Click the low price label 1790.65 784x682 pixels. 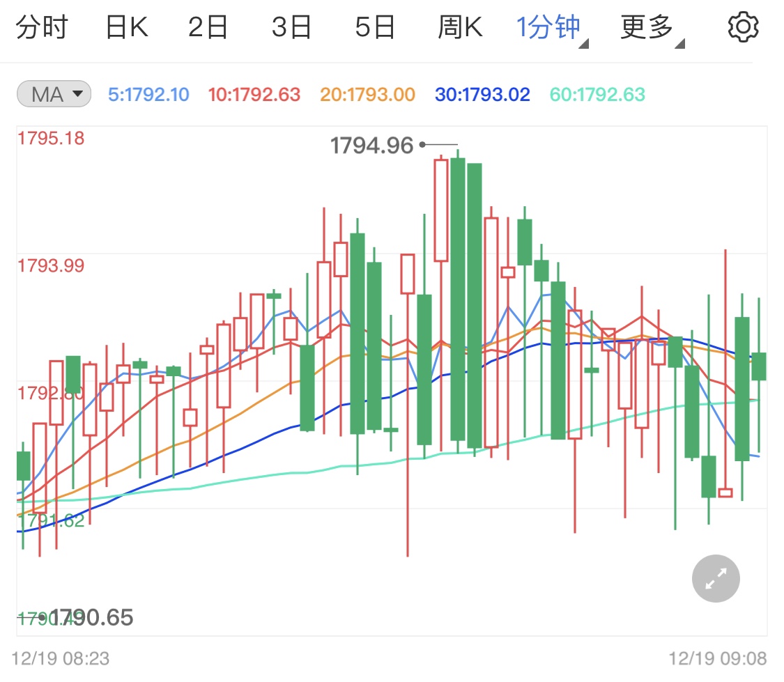click(91, 617)
